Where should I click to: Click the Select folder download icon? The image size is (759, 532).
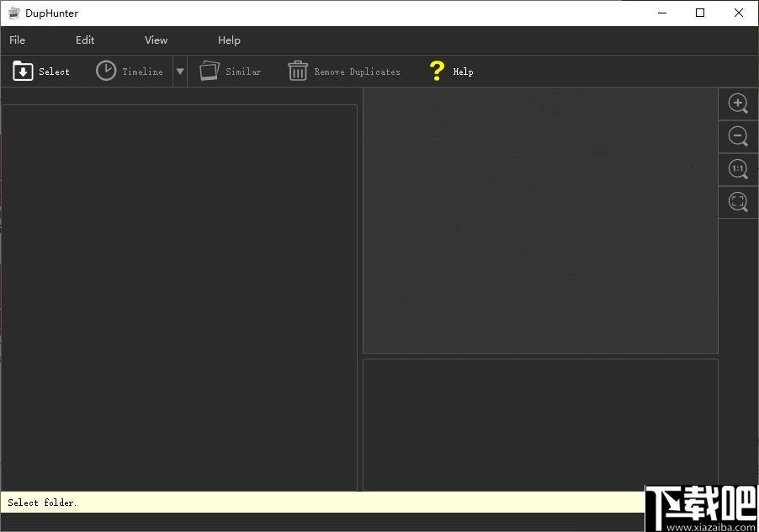pyautogui.click(x=23, y=72)
